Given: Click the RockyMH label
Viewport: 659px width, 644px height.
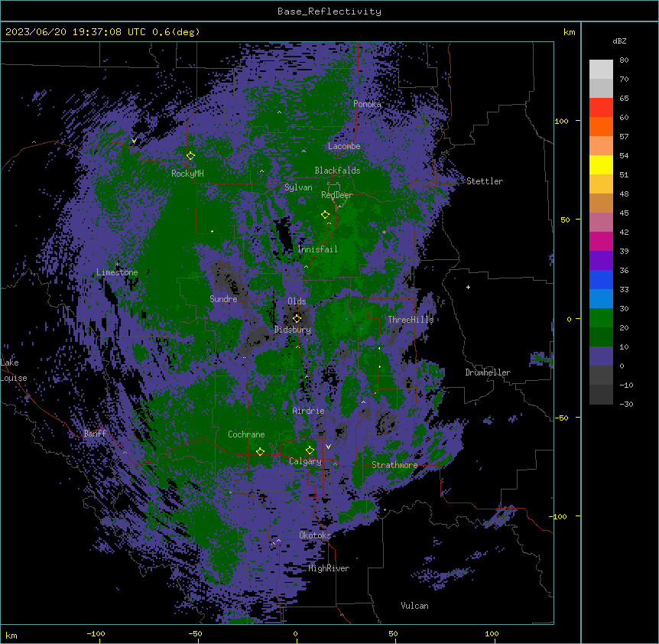Looking at the screenshot, I should coord(187,174).
